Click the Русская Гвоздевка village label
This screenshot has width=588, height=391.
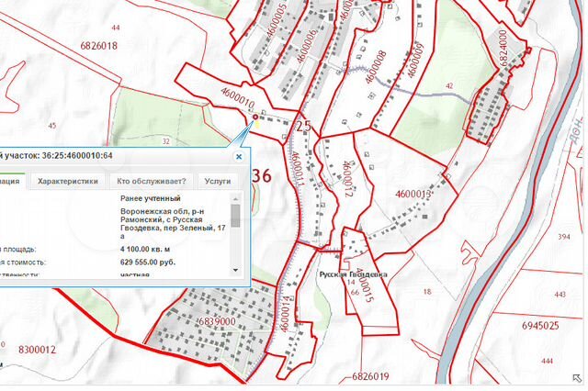353,274
